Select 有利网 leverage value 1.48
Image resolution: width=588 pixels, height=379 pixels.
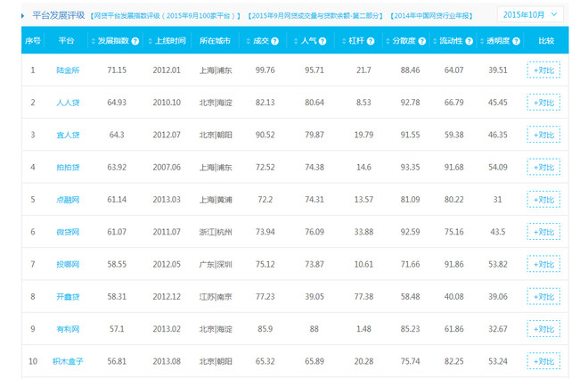point(363,329)
